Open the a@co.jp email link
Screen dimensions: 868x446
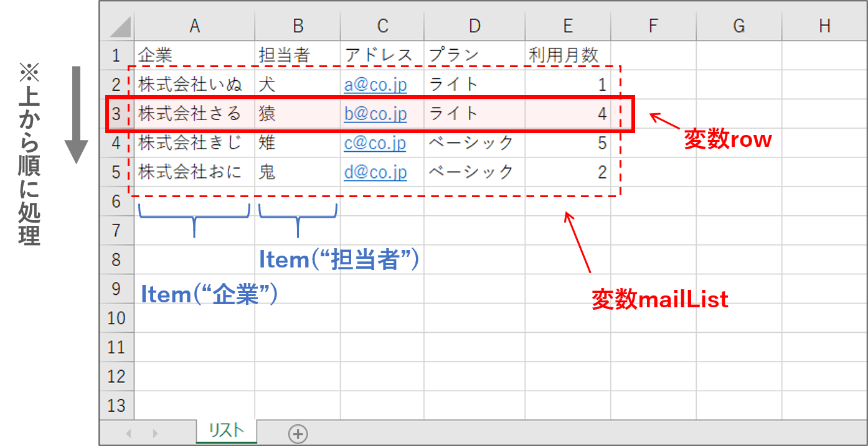(375, 85)
